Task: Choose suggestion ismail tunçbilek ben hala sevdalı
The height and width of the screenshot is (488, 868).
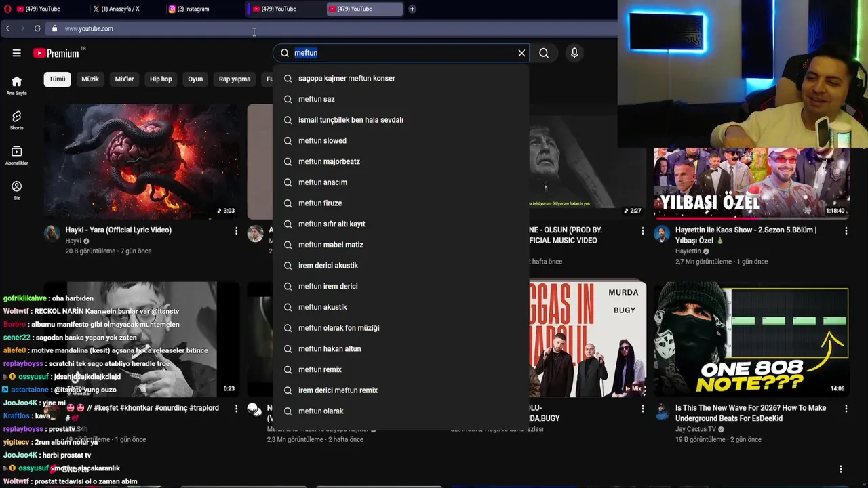Action: pos(401,120)
